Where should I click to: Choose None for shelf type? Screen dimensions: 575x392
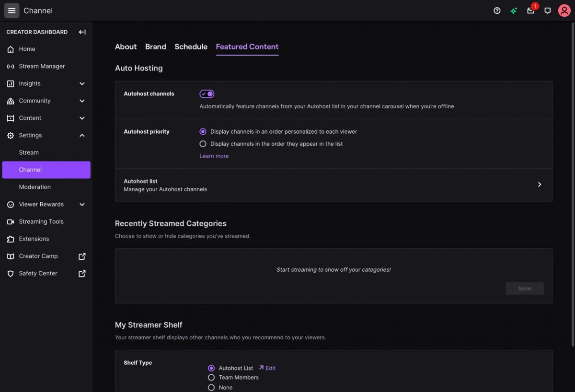click(x=211, y=387)
